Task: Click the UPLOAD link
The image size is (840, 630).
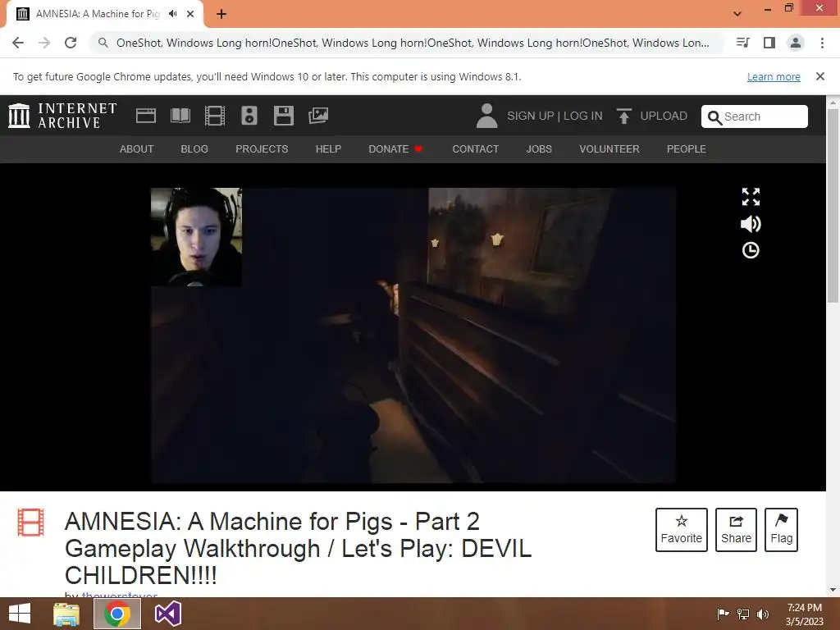Action: click(x=664, y=116)
